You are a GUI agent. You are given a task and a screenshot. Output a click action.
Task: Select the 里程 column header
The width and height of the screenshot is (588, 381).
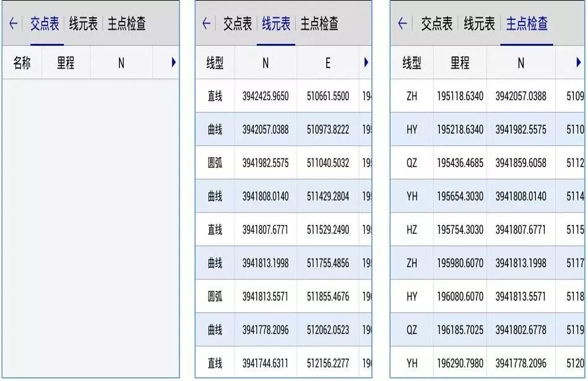point(66,62)
